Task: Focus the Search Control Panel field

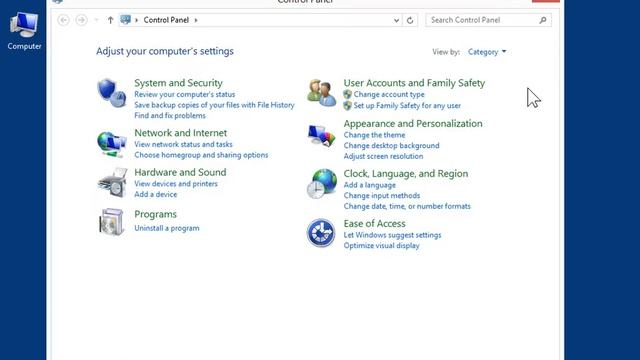Action: coord(488,20)
